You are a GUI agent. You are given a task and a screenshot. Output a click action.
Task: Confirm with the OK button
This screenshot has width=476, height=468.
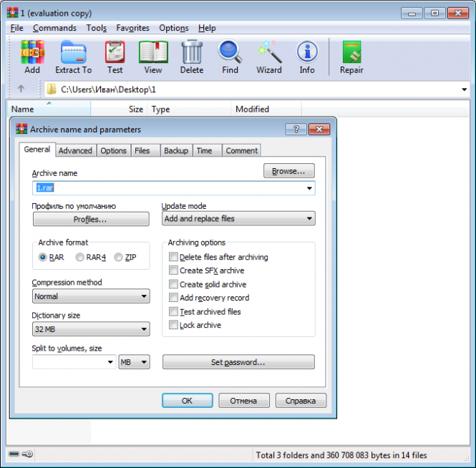pos(188,401)
